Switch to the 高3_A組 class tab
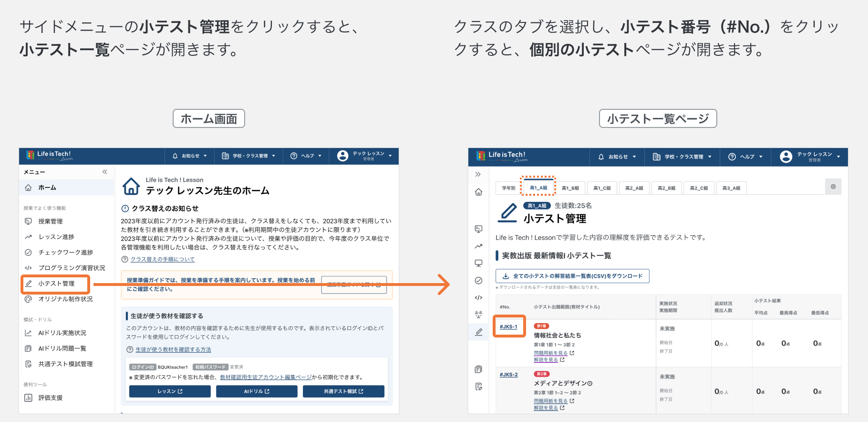 click(x=731, y=188)
